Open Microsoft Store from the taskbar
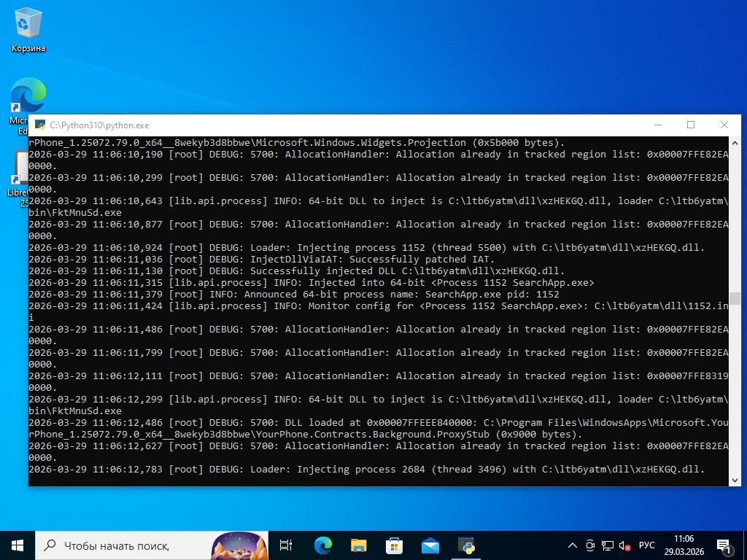The width and height of the screenshot is (747, 560). coord(394,545)
